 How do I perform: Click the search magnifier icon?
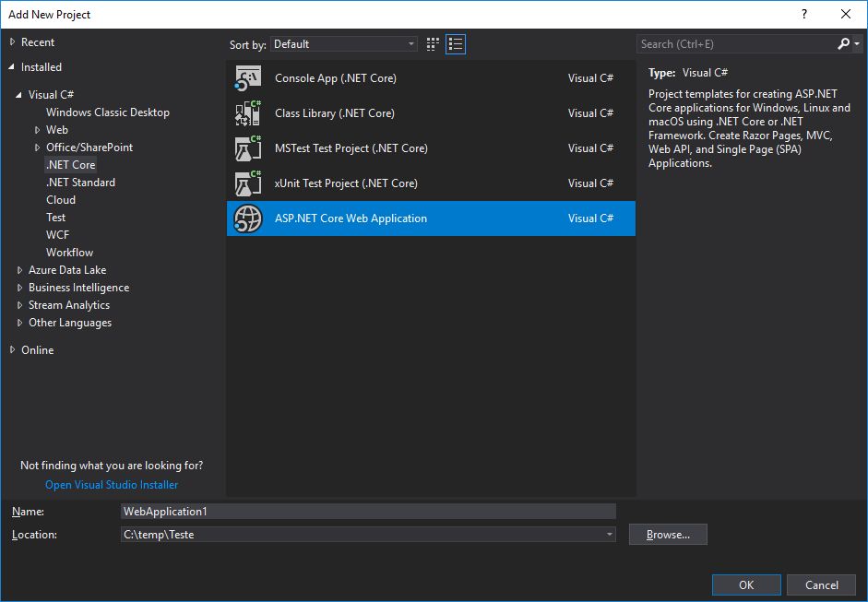click(843, 43)
